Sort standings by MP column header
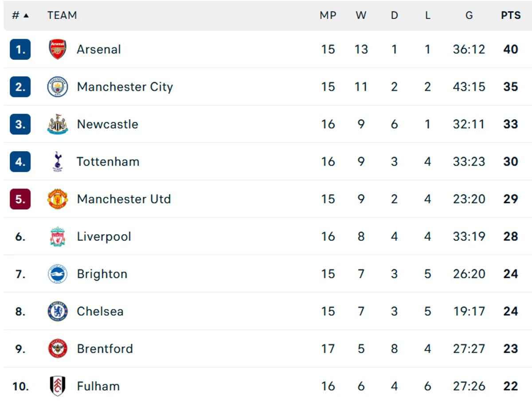Screen dimensions: 532x402 328,15
